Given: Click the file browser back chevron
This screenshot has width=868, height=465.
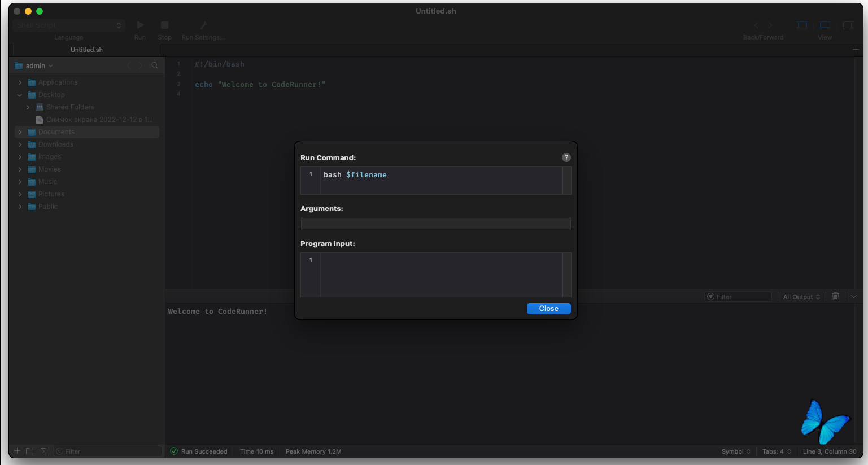Looking at the screenshot, I should 129,65.
